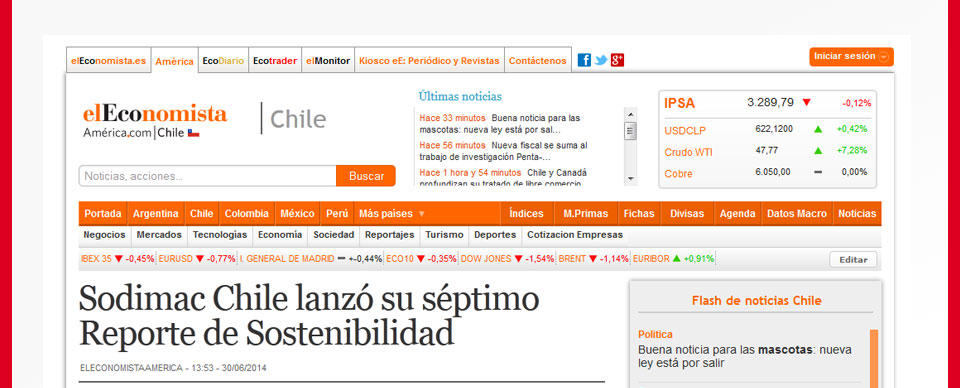This screenshot has height=388, width=960.
Task: Click the red IPSA down arrow
Action: point(806,102)
